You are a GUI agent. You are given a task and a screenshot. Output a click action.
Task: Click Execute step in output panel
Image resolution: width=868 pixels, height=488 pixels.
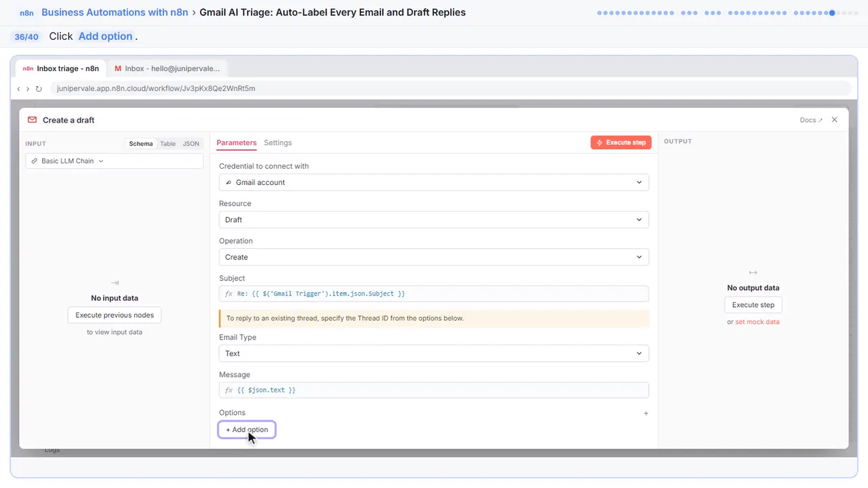click(753, 305)
